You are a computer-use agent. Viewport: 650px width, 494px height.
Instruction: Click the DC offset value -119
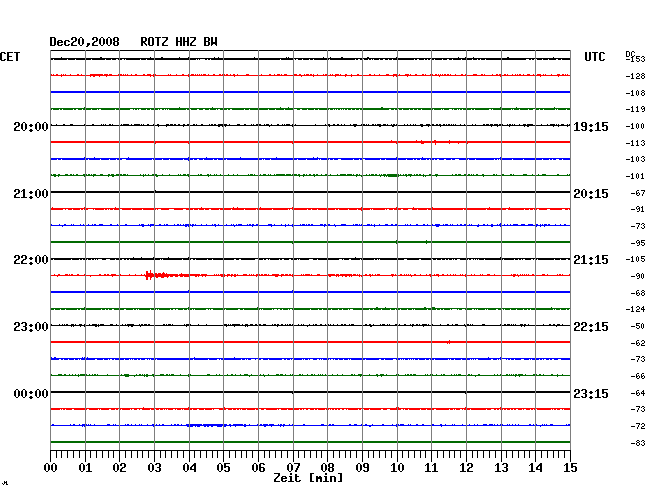click(635, 109)
